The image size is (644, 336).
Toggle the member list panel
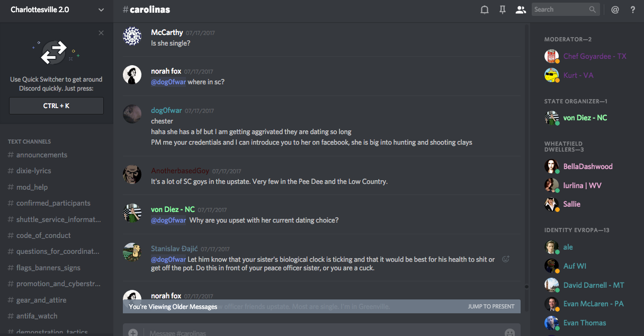521,10
